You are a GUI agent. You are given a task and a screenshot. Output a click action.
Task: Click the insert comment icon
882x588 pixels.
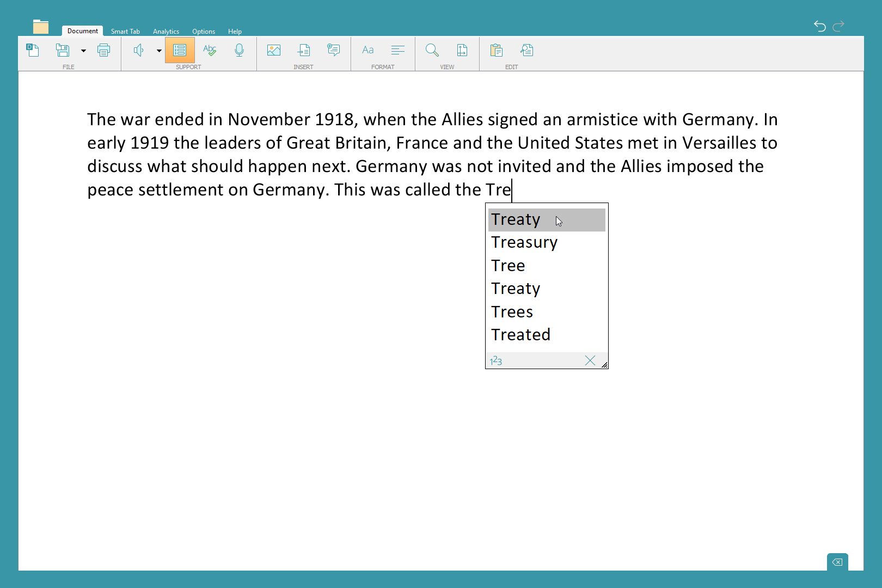(333, 51)
